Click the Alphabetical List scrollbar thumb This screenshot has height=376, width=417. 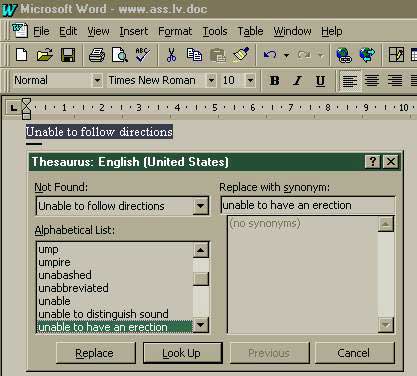pyautogui.click(x=201, y=279)
